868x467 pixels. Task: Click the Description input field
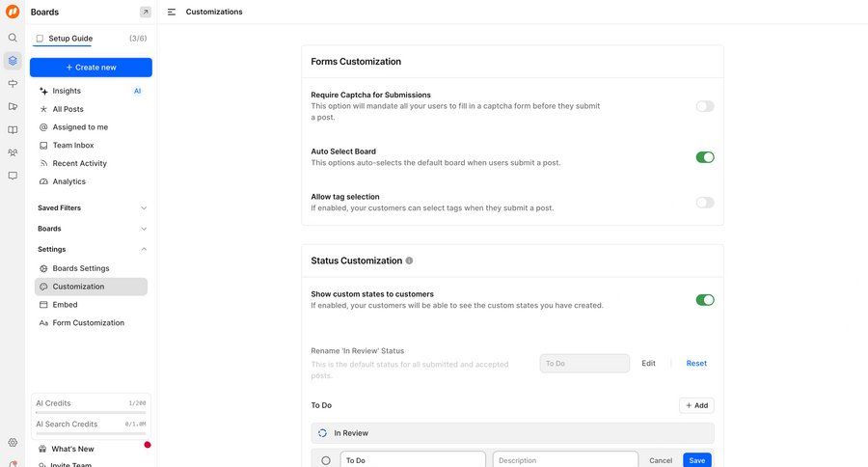pos(565,460)
